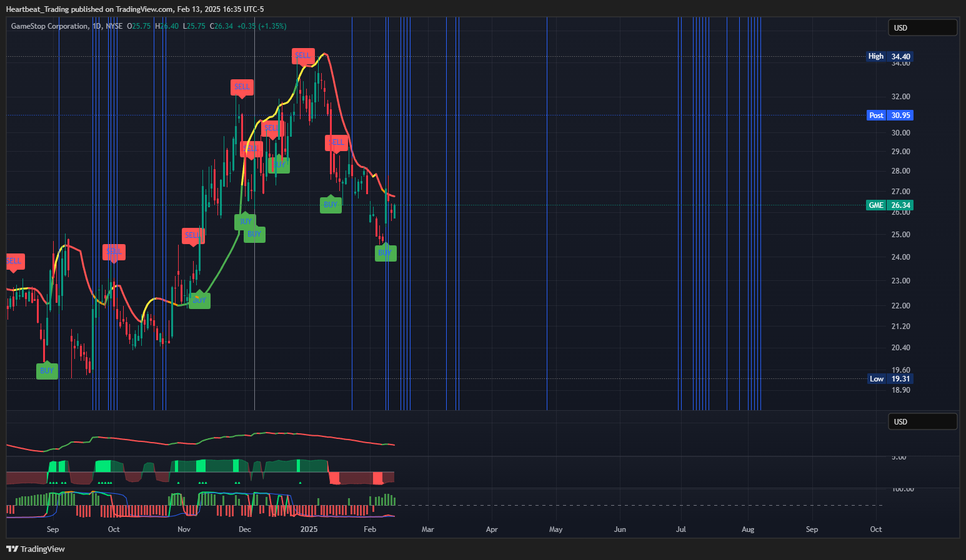
Task: Click the 30.00 price axis tick
Action: (900, 133)
